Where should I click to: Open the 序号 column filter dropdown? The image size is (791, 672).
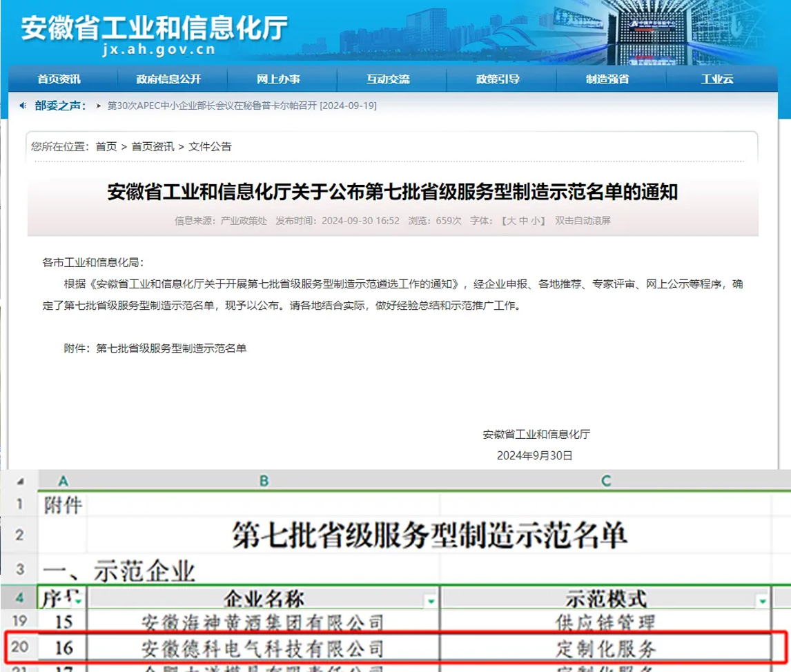click(78, 601)
